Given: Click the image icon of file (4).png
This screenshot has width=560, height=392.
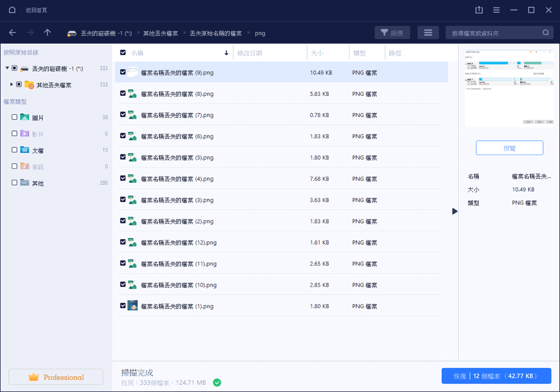Looking at the screenshot, I should pos(133,179).
